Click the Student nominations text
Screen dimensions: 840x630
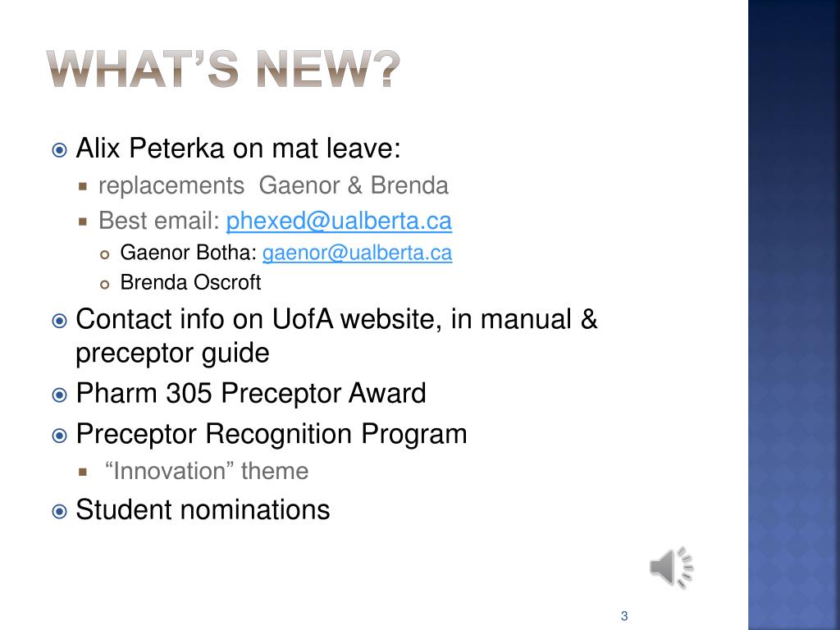[203, 509]
